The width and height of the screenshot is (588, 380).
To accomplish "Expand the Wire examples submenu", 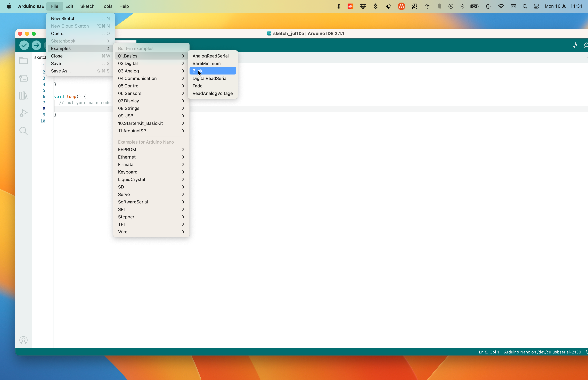I will (151, 232).
